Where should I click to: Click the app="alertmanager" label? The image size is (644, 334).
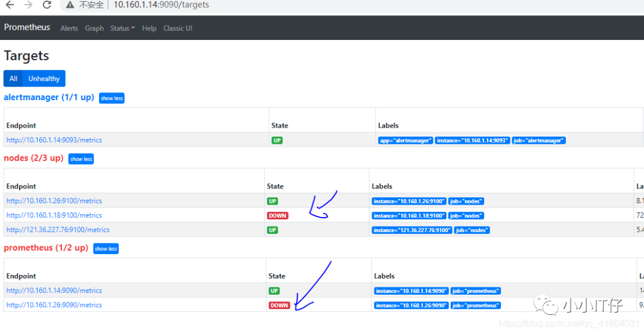(405, 141)
